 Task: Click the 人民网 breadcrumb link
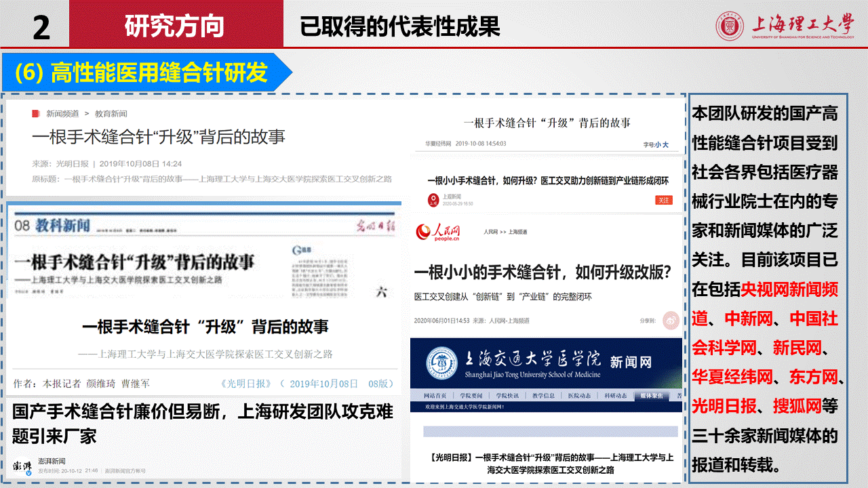click(x=490, y=232)
